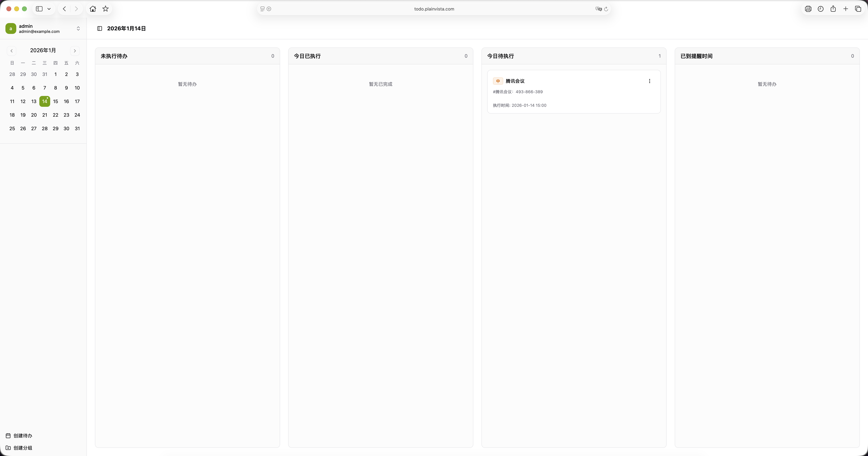Click the browser home icon
The height and width of the screenshot is (456, 868).
[93, 9]
